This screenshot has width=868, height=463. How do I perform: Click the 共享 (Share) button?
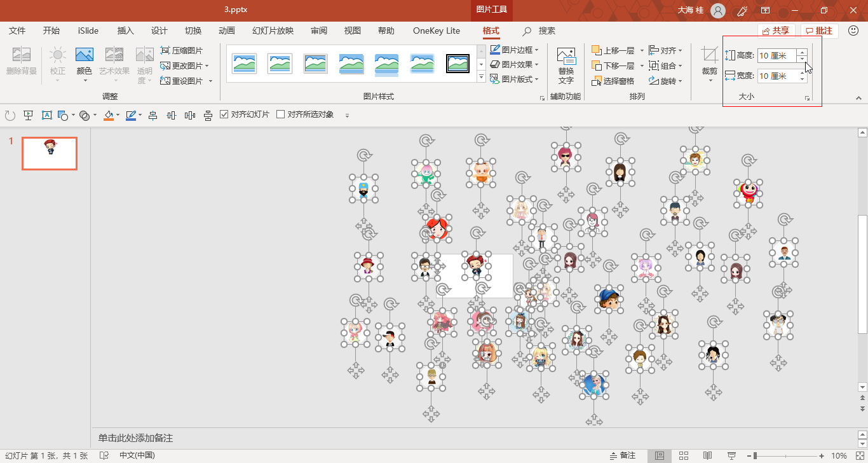[776, 31]
